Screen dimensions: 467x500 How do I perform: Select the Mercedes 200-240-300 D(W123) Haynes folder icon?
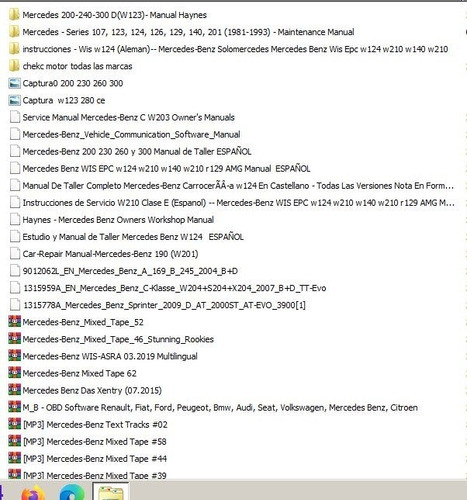pos(14,15)
